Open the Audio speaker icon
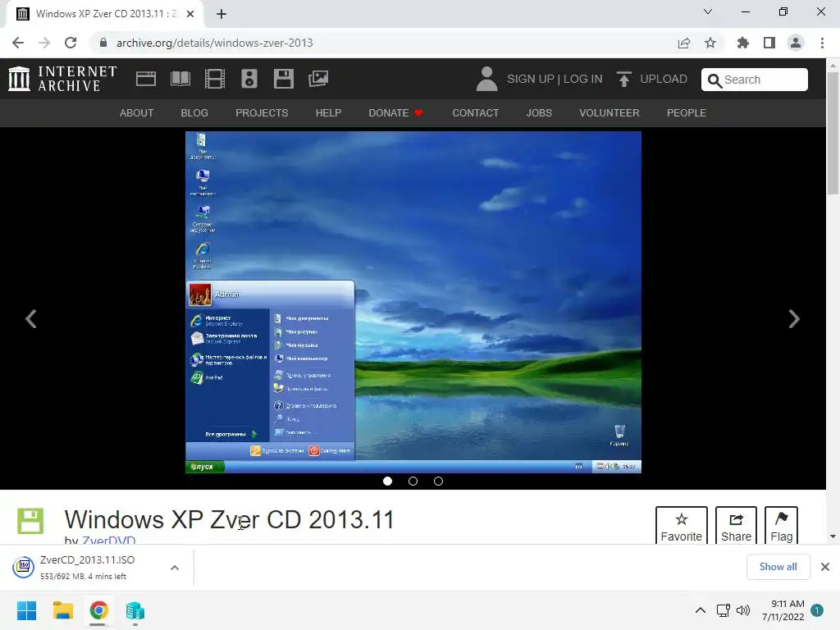The height and width of the screenshot is (630, 840). click(249, 79)
